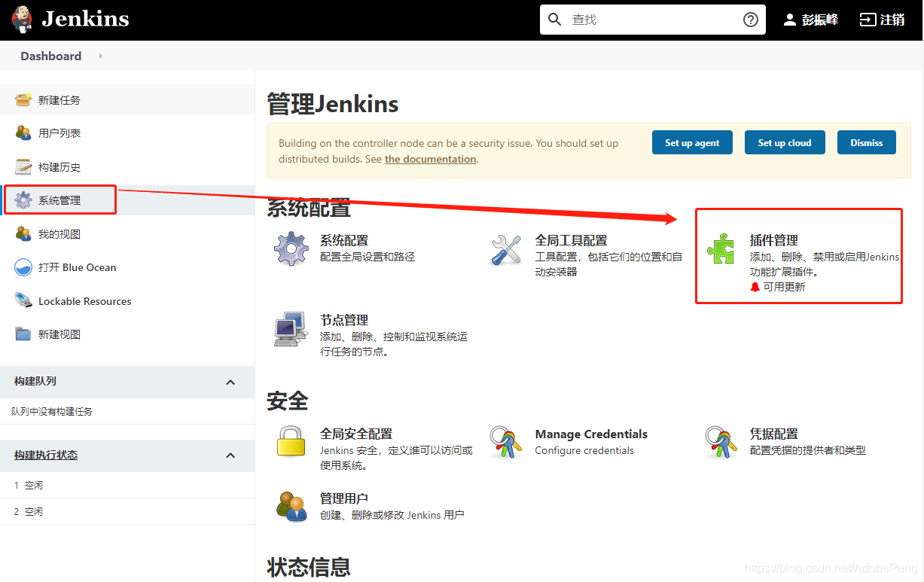Expand the Dashboard breadcrumb arrow

click(x=100, y=56)
